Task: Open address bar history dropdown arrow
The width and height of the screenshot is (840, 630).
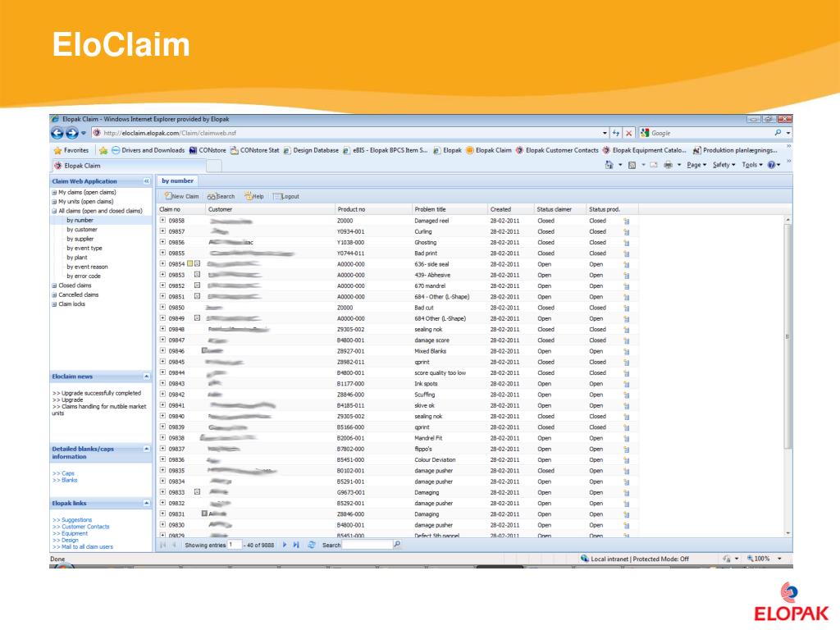Action: (605, 133)
